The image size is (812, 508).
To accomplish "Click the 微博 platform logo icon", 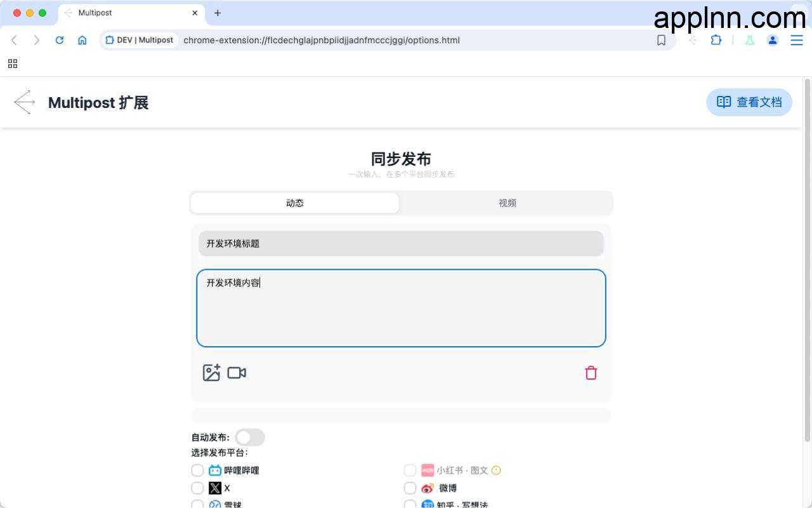I will tap(428, 488).
